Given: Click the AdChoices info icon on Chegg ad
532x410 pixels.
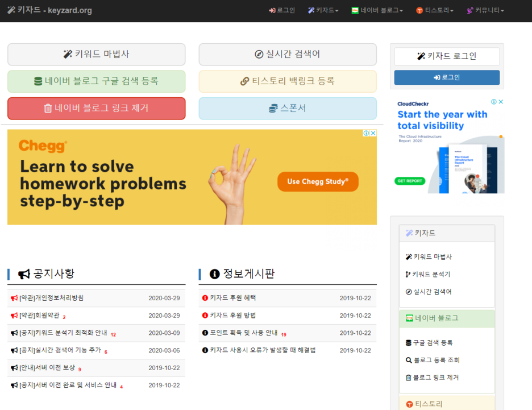Looking at the screenshot, I should click(x=367, y=133).
